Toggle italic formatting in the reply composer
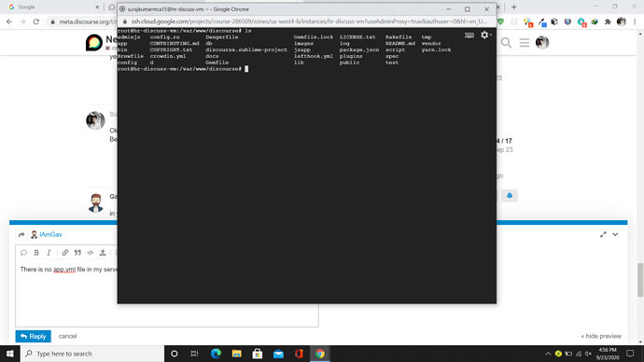 pyautogui.click(x=49, y=253)
